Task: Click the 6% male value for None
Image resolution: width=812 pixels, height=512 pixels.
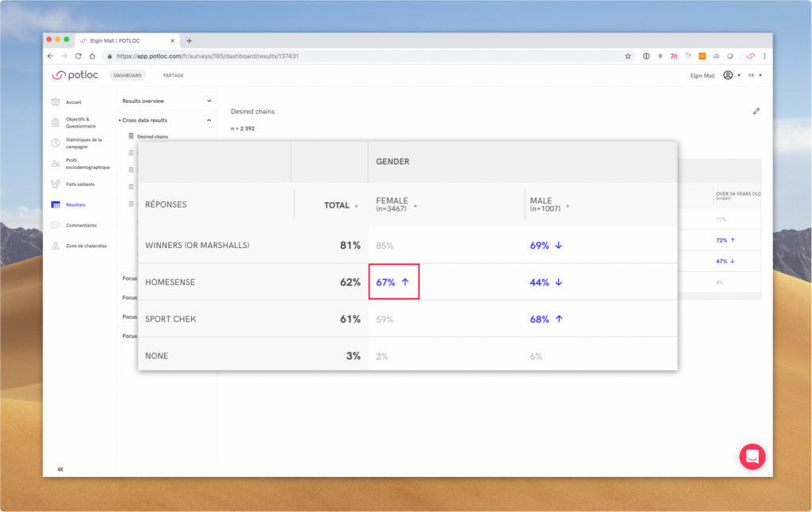Action: [536, 356]
